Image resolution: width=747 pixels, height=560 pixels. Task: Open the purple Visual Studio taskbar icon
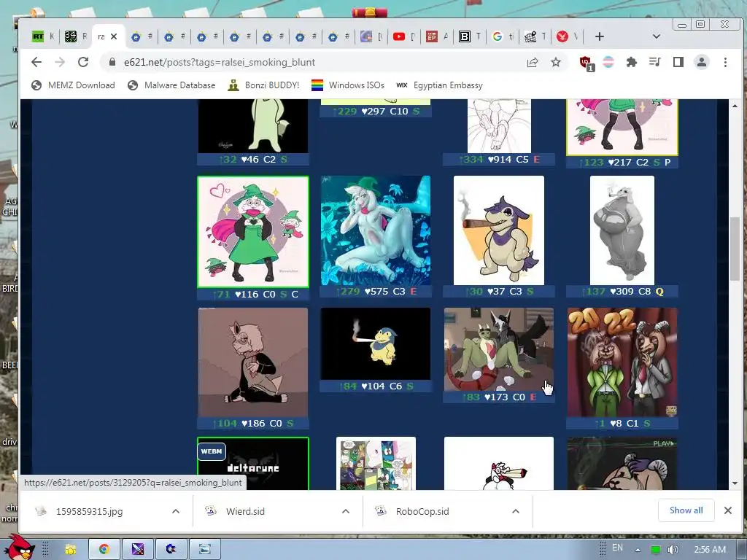tap(138, 550)
